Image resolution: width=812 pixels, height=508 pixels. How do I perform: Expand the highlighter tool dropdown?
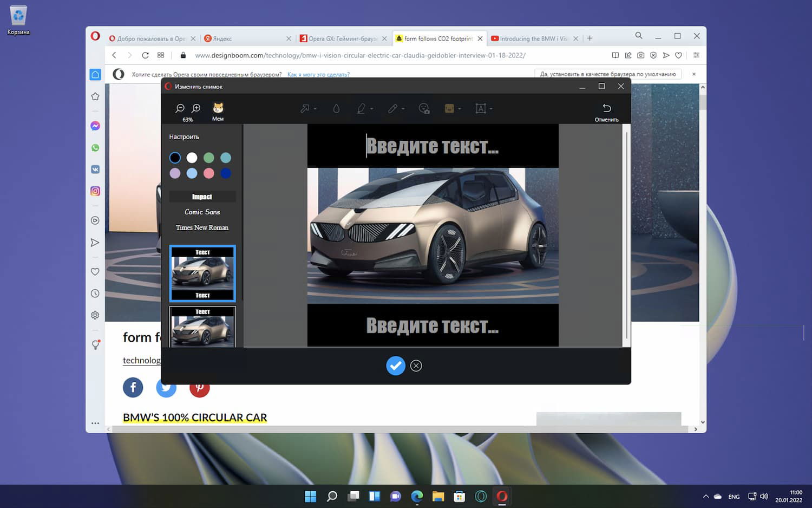[x=372, y=109]
